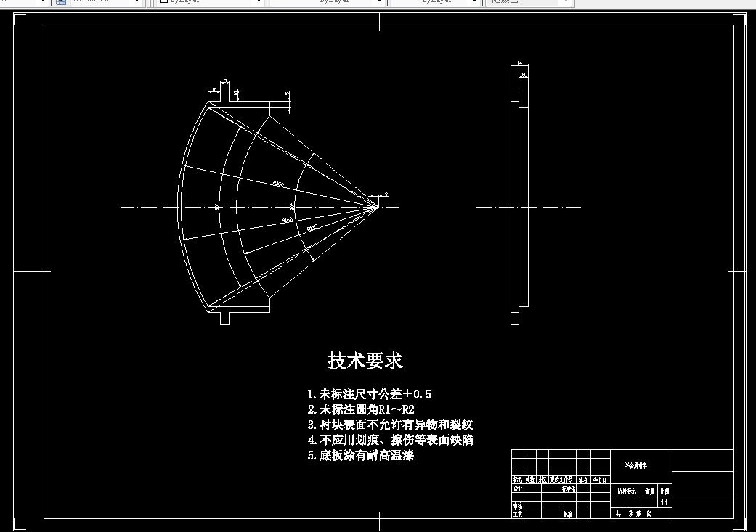Screen dimensions: 756x532
Task: Select the 14 width dimension on side view
Action: point(519,63)
